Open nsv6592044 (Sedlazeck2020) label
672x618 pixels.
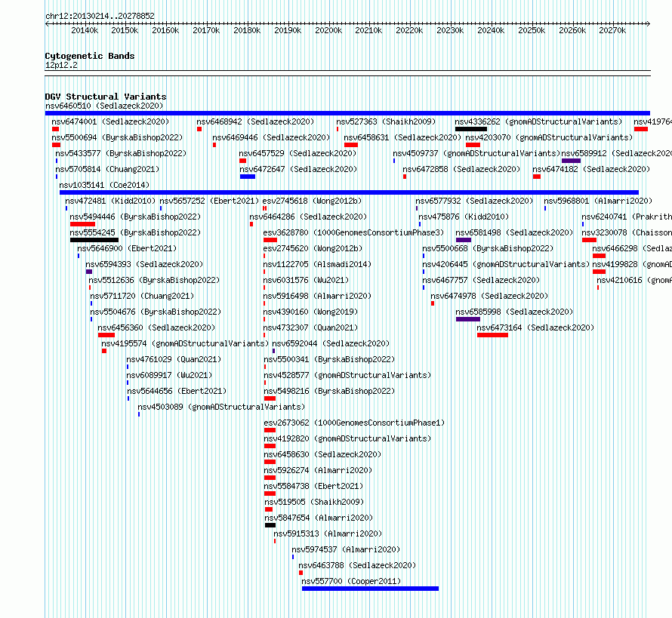(331, 343)
